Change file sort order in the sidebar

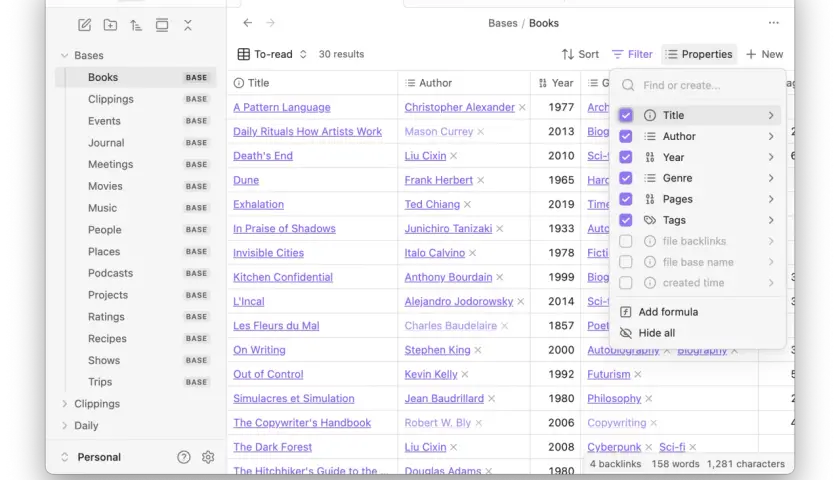pos(136,25)
